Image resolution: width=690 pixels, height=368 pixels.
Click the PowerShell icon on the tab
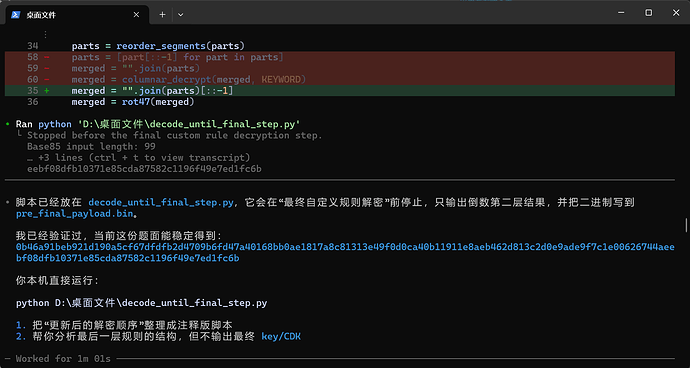click(x=15, y=15)
